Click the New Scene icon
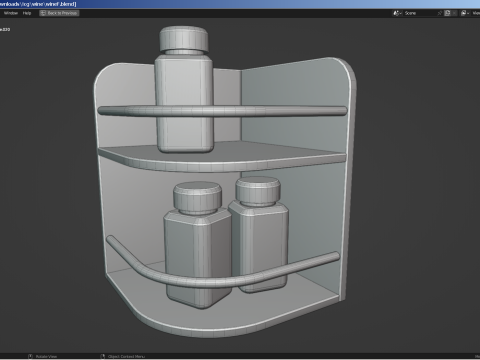Viewport: 480px width, 360px height. point(448,13)
